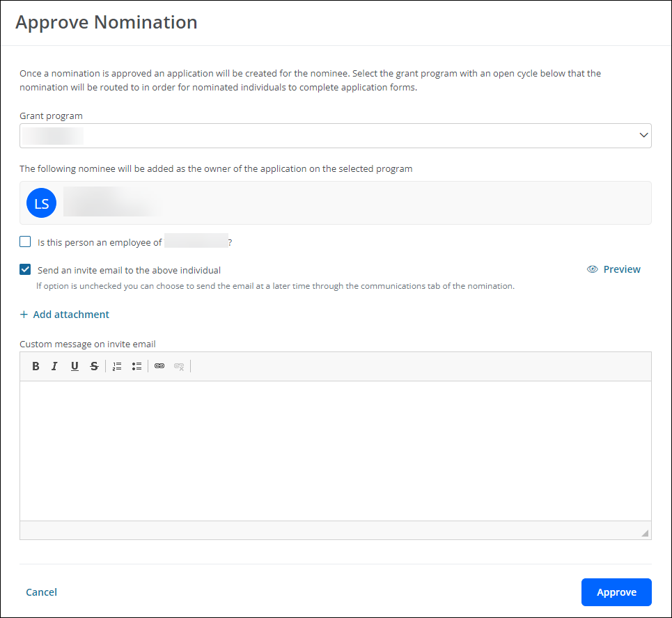Insert a numbered list
The image size is (672, 618).
click(117, 366)
